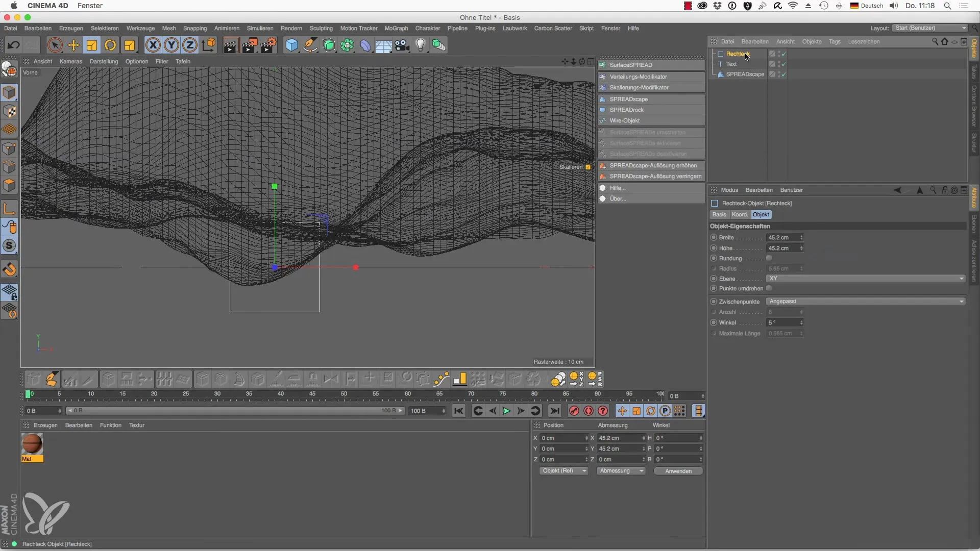Click SPREADscape-Auflösung erhöhen
Screen dimensions: 980x551
pos(652,166)
